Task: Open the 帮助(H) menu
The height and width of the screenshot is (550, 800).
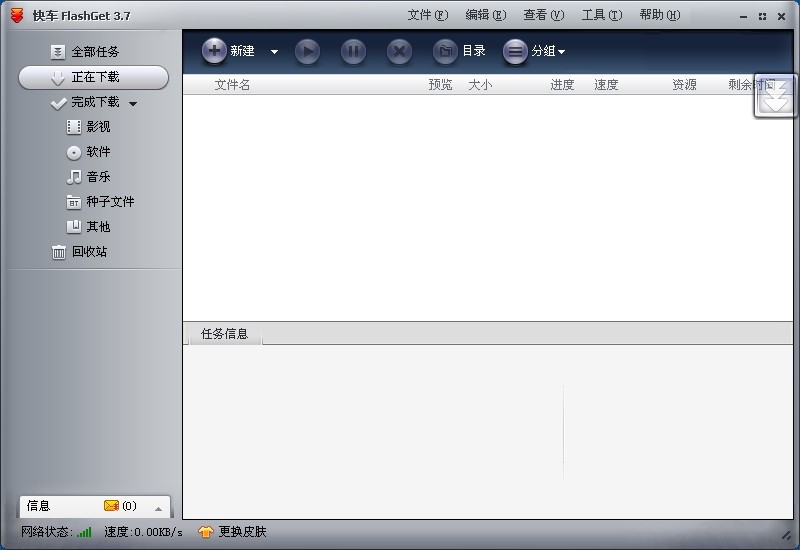Action: tap(660, 15)
